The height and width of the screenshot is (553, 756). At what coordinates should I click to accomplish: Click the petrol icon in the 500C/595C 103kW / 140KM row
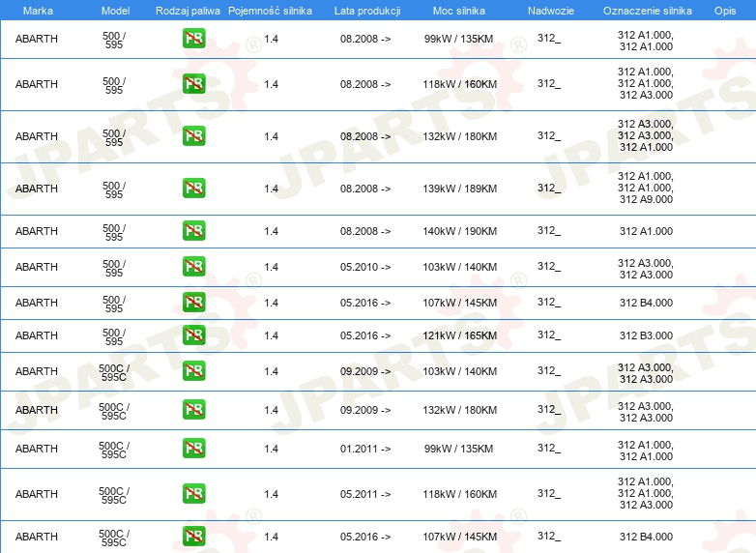click(193, 370)
